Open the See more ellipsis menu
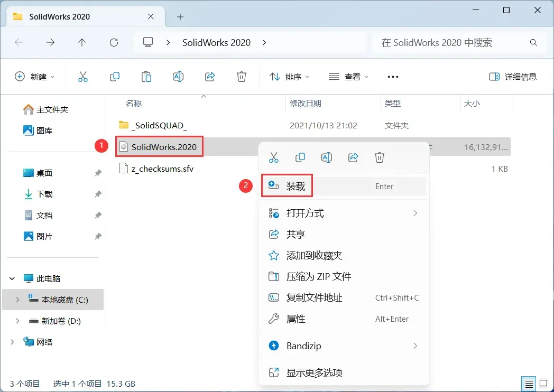 coord(393,77)
